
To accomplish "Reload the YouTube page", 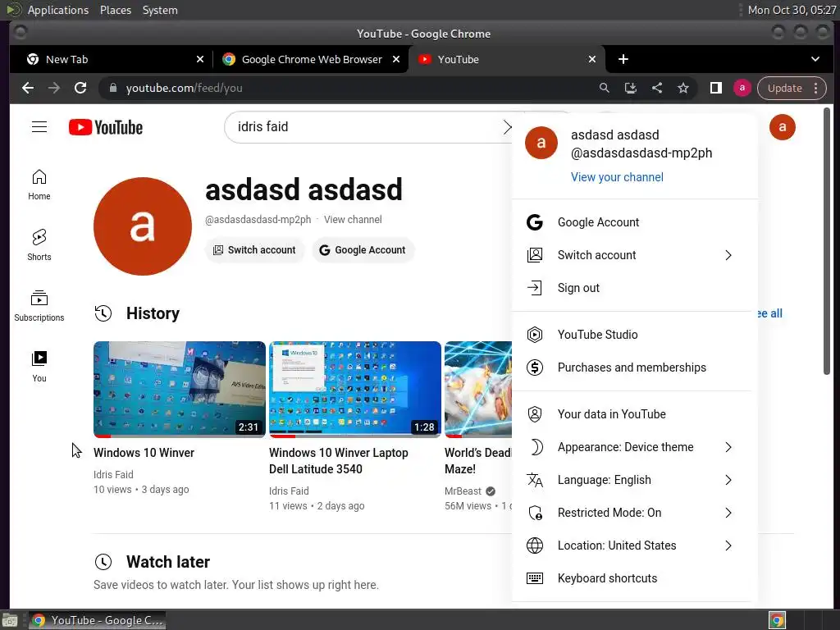I will [80, 88].
